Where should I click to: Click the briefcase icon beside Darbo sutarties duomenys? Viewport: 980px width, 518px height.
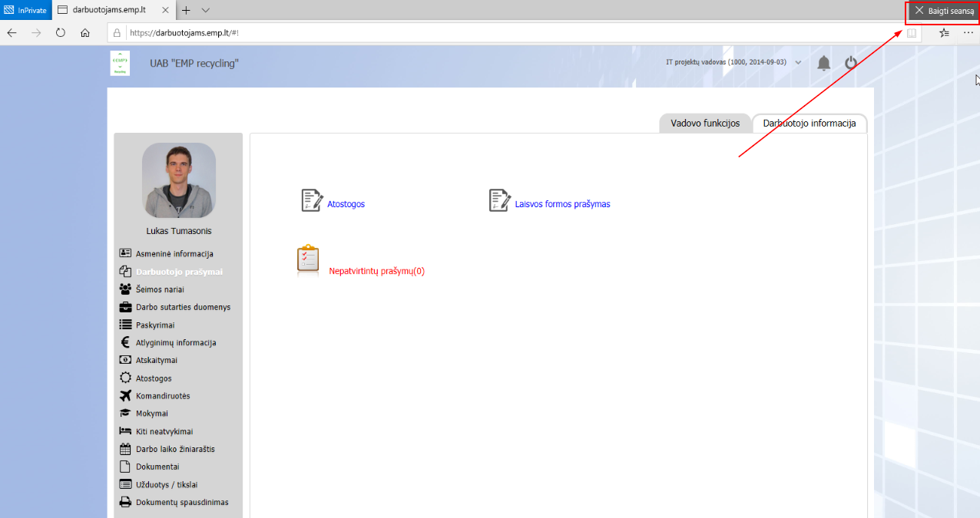tap(125, 307)
